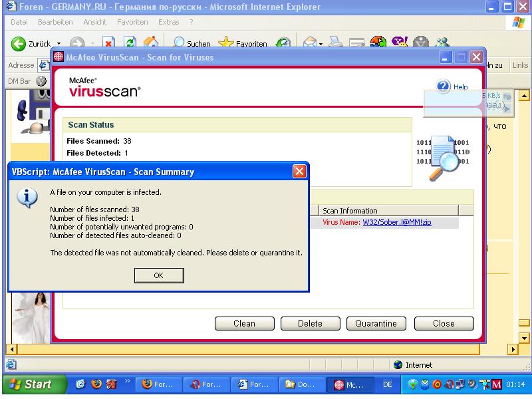This screenshot has height=399, width=532.
Task: Click the DE language indicator on taskbar
Action: pos(388,384)
